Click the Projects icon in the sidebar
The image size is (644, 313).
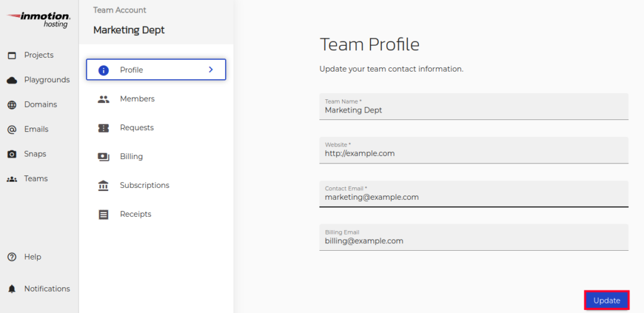pyautogui.click(x=12, y=55)
